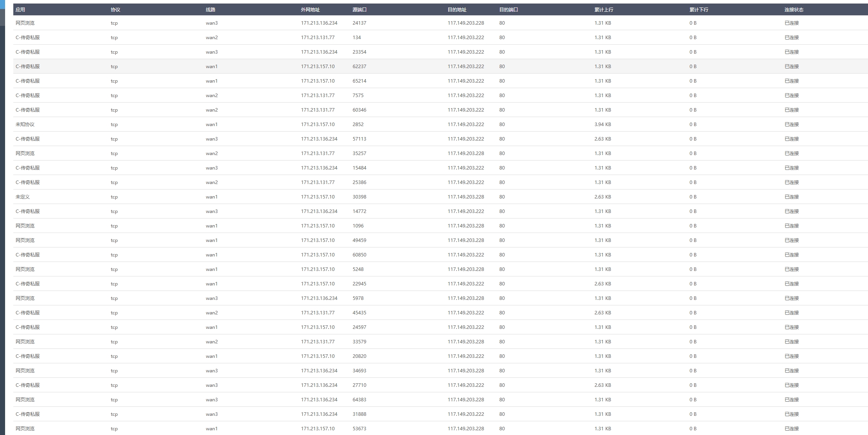Click source port cell 134
Screen dimensions: 868x435
pos(356,38)
